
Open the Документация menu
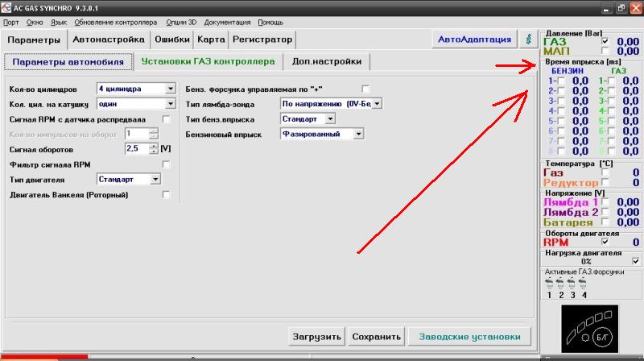point(227,23)
